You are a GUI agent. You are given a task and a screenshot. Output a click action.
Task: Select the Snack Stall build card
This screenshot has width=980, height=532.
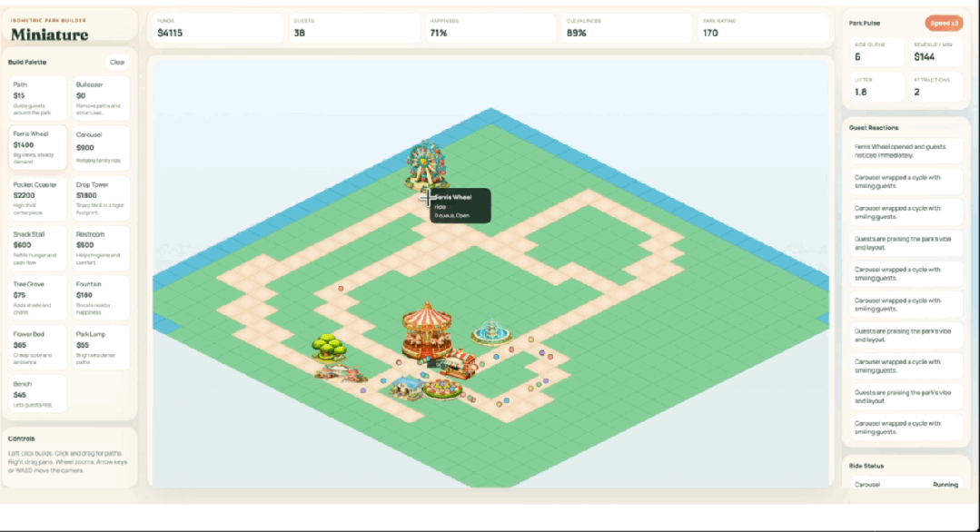click(x=37, y=248)
